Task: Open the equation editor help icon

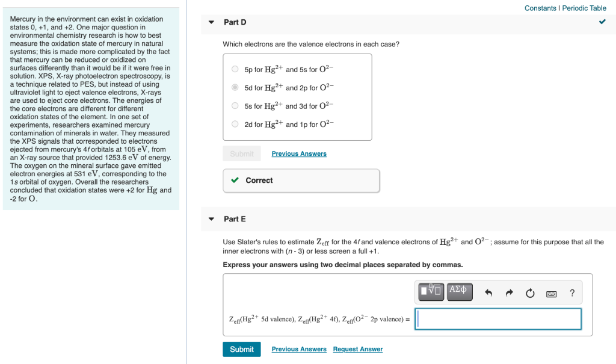Action: [571, 292]
